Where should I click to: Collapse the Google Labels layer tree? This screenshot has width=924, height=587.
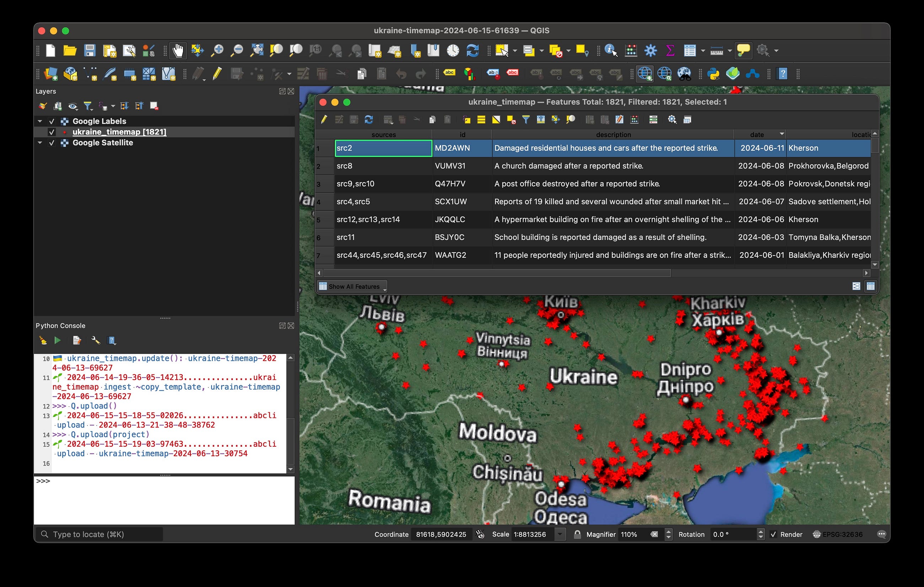(40, 121)
